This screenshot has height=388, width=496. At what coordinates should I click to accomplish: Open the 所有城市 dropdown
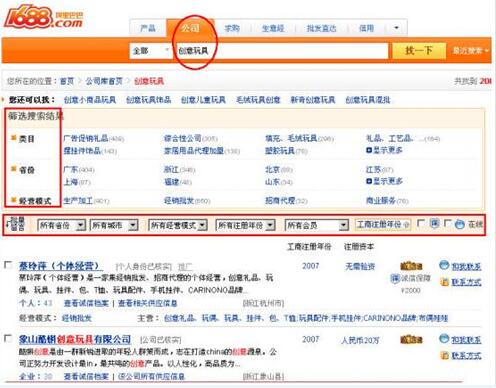pos(114,225)
